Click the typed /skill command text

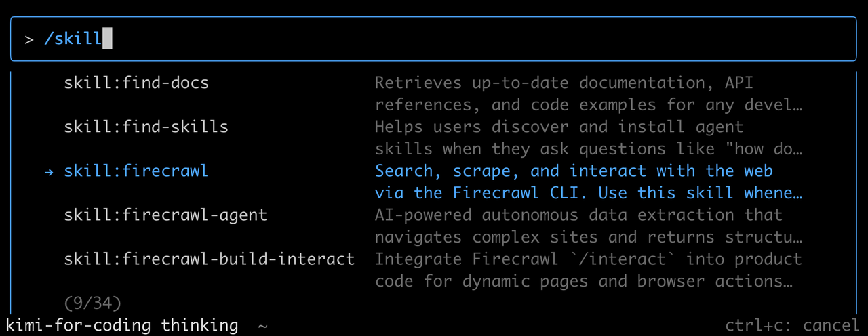point(73,39)
